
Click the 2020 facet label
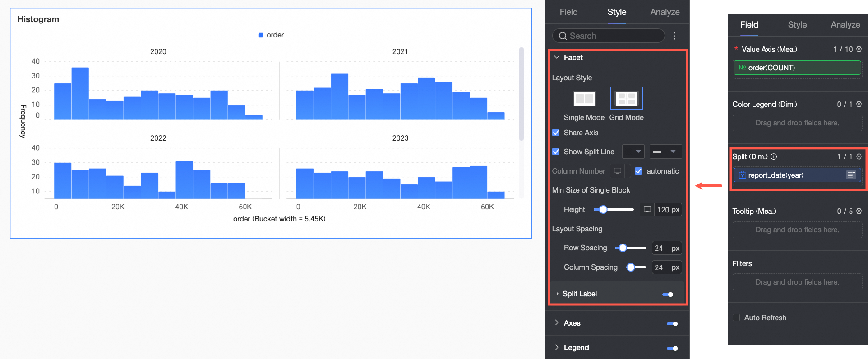tap(158, 52)
